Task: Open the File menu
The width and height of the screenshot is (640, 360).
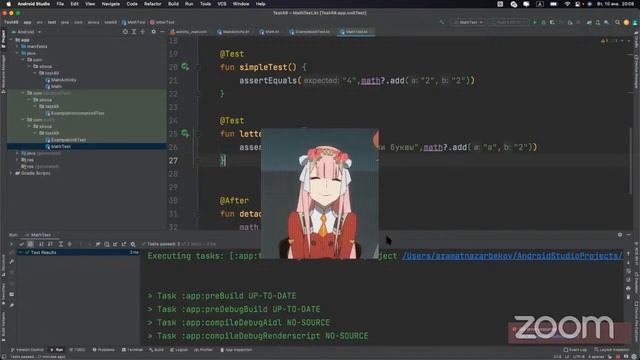Action: pos(60,4)
